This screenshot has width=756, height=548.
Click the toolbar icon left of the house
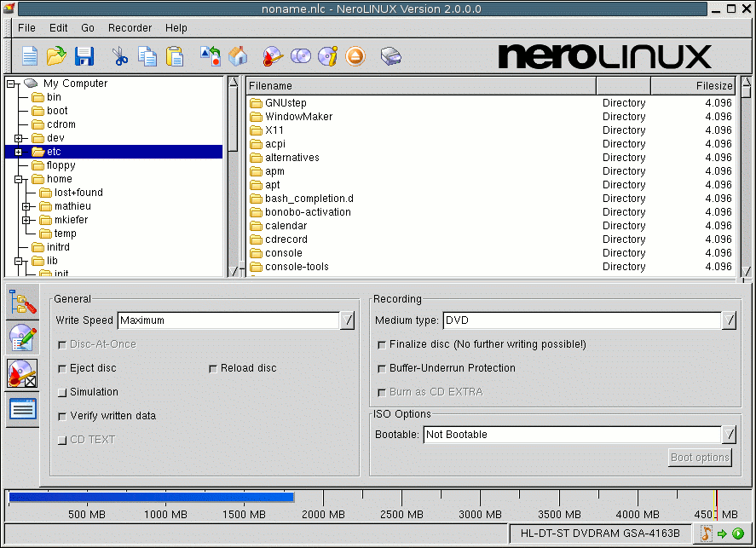click(211, 56)
